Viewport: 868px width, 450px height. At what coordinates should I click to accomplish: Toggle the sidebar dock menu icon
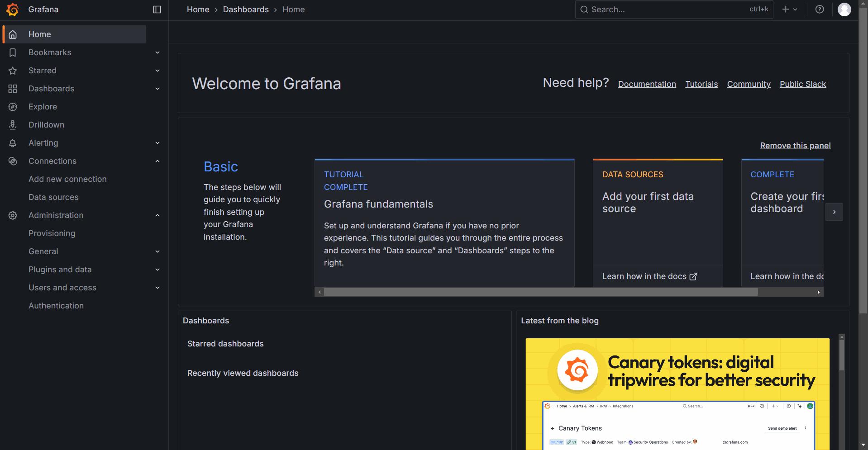click(x=157, y=9)
